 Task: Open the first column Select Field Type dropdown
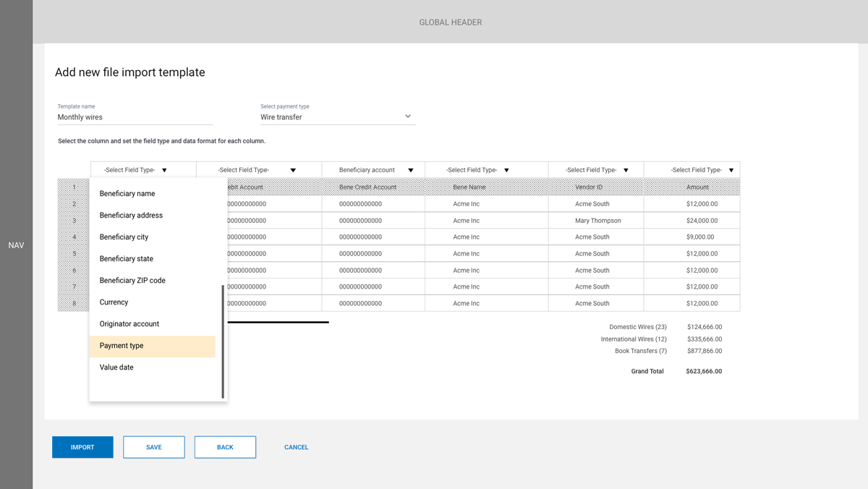pyautogui.click(x=143, y=170)
